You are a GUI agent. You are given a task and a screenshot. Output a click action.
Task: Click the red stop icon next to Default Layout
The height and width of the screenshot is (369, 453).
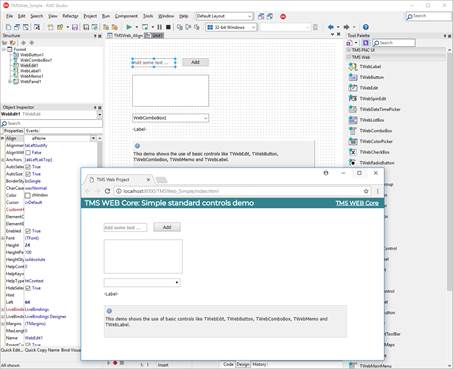coord(283,16)
